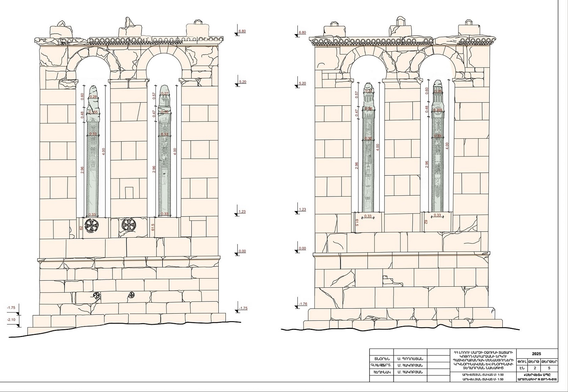Click the small rectangular niche in the central pier
This screenshot has height=392, width=568.
click(x=129, y=192)
